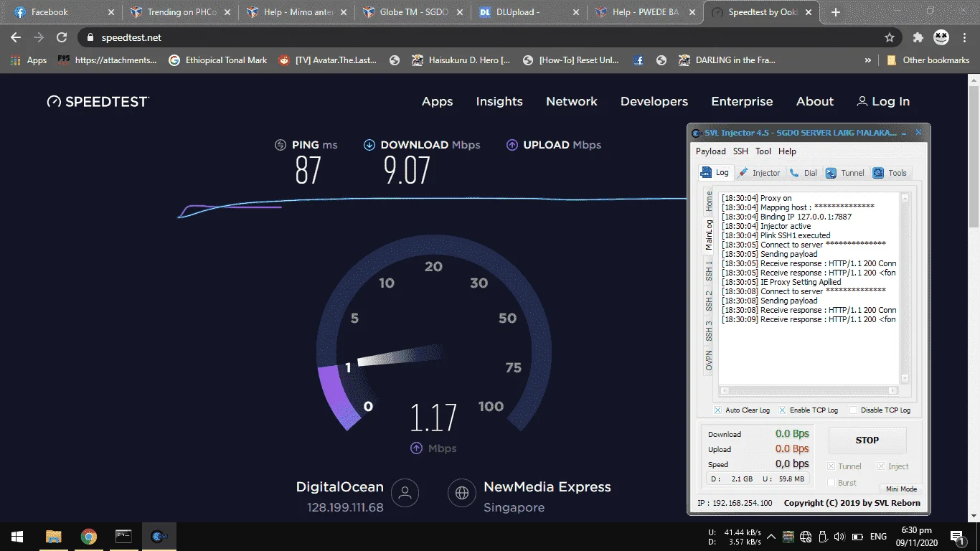Click the DigitalOcean user profile icon
The height and width of the screenshot is (551, 980).
405,493
